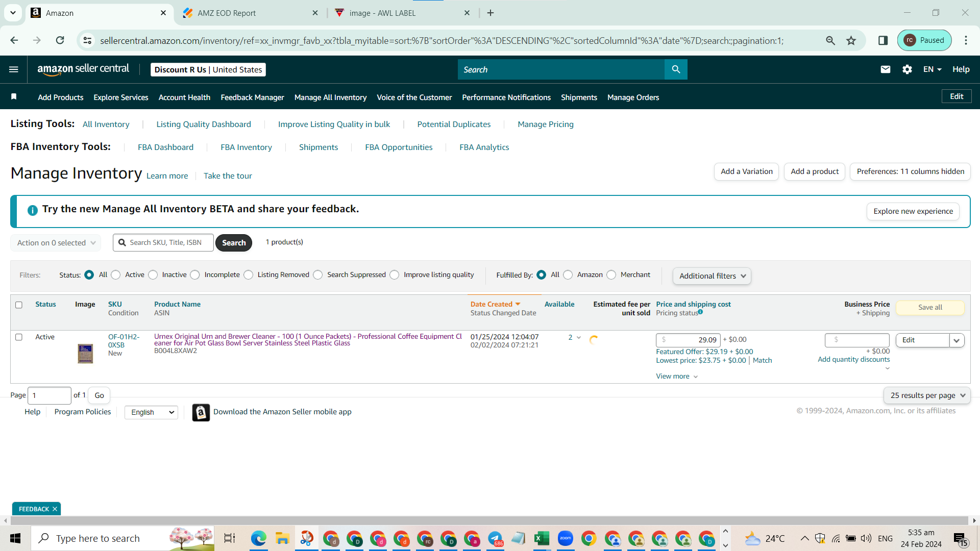Click the horizontal scrollbar at the page bottom

tap(489, 520)
